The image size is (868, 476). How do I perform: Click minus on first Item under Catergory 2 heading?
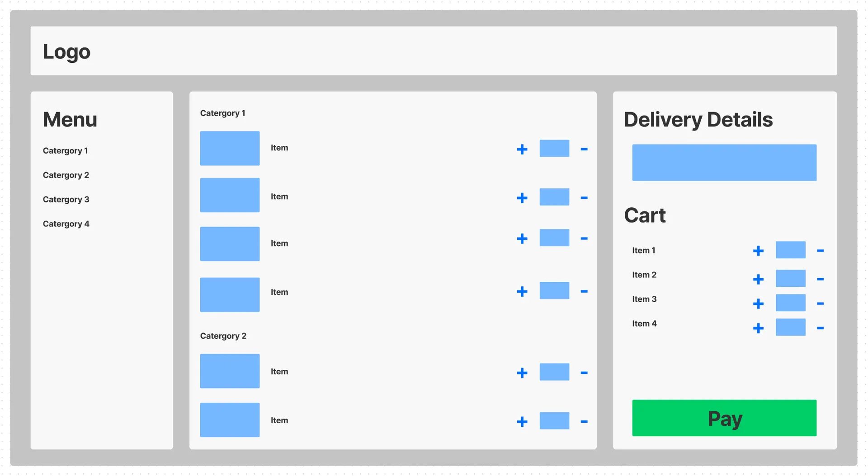pos(584,373)
